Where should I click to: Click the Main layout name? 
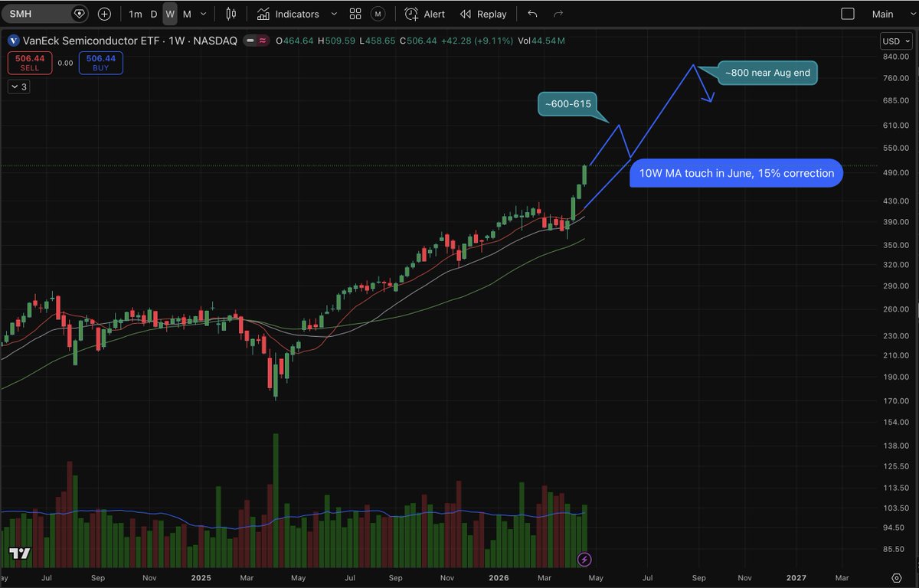(882, 14)
